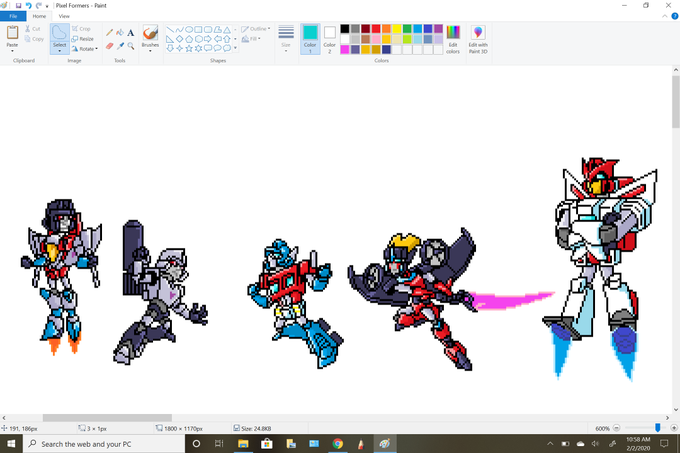Choose the Five-point star shape
The width and height of the screenshot is (680, 453).
[x=189, y=48]
